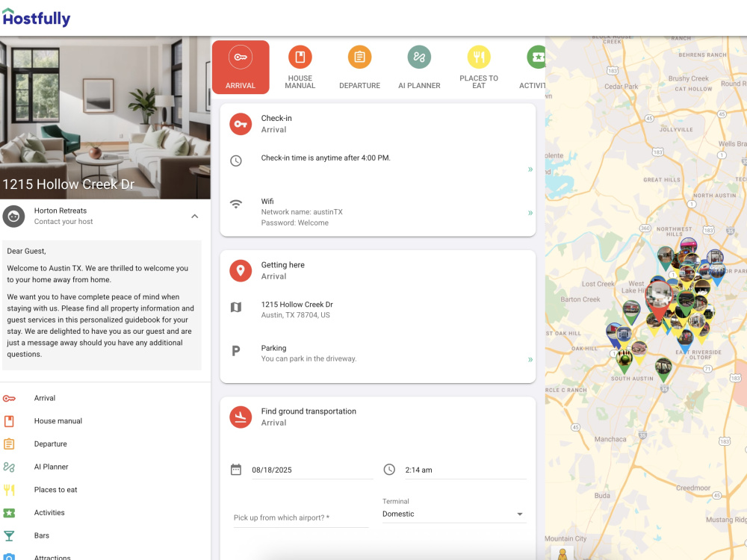The height and width of the screenshot is (560, 747).
Task: Expand the Parking details arrow
Action: pos(530,360)
